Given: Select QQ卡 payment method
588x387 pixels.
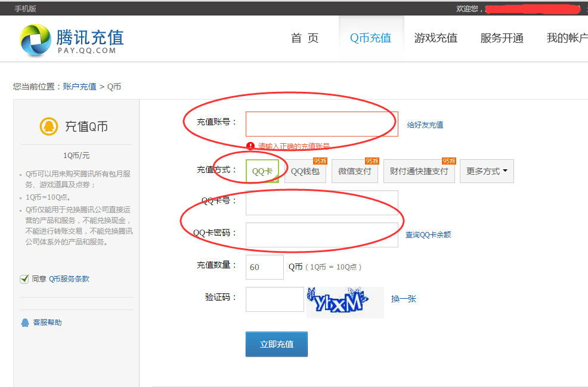Looking at the screenshot, I should (x=262, y=171).
